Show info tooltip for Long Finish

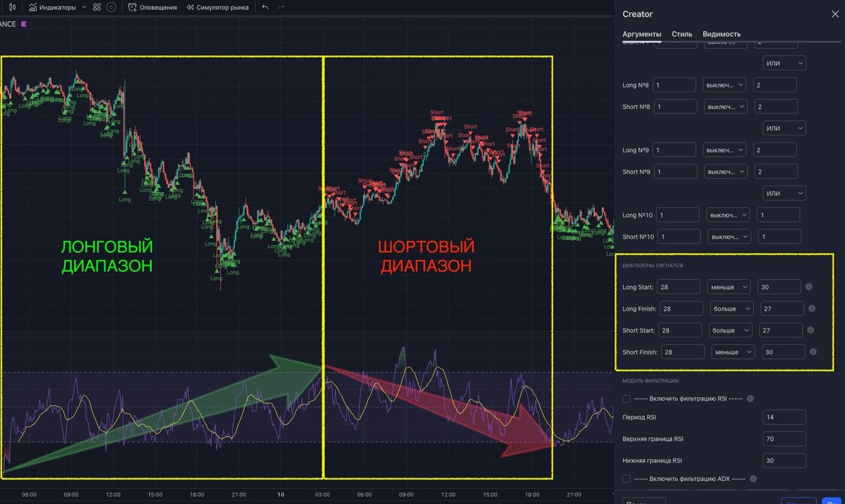click(x=812, y=309)
